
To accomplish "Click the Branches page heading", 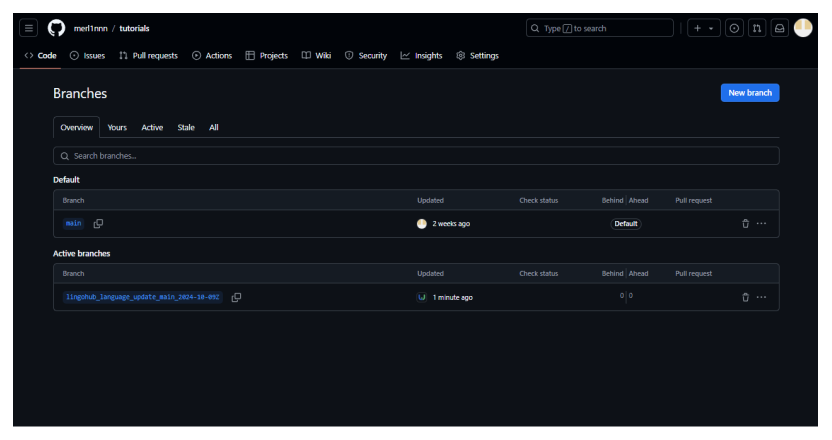I will 80,93.
